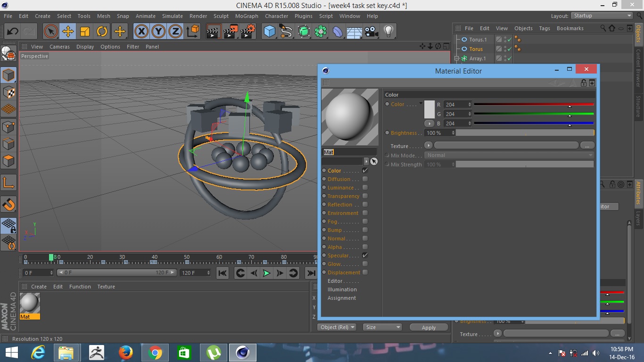Enable the Diffusion channel checkbox

pos(365,179)
